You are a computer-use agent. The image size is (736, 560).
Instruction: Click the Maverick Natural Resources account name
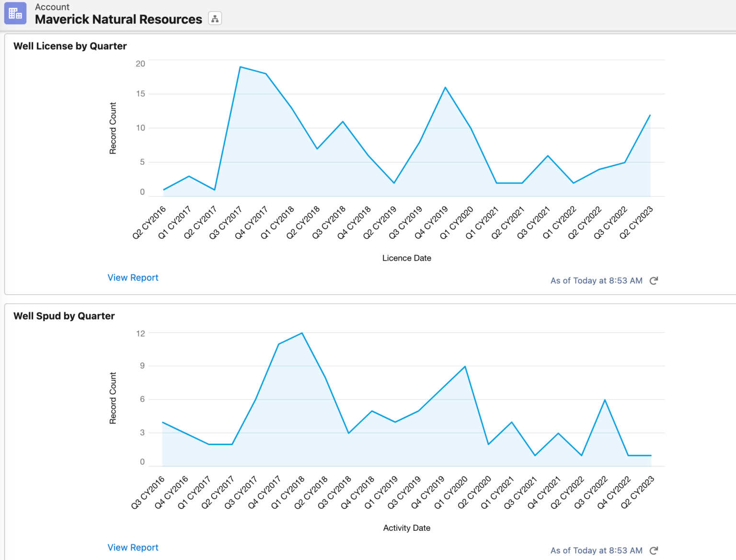tap(118, 20)
